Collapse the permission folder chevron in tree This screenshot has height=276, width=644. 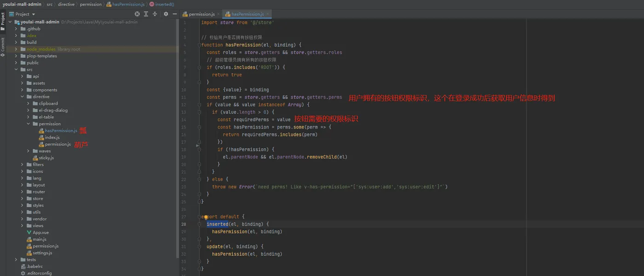(28, 124)
